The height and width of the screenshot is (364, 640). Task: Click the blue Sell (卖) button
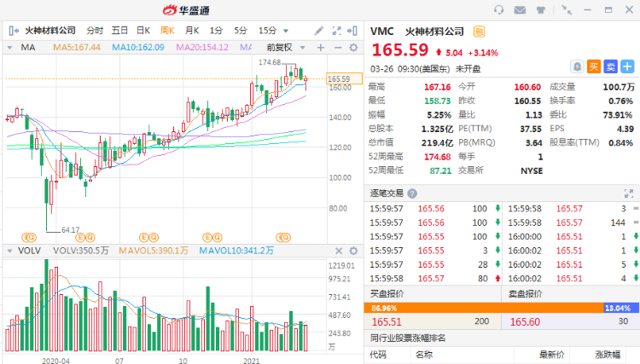(611, 66)
